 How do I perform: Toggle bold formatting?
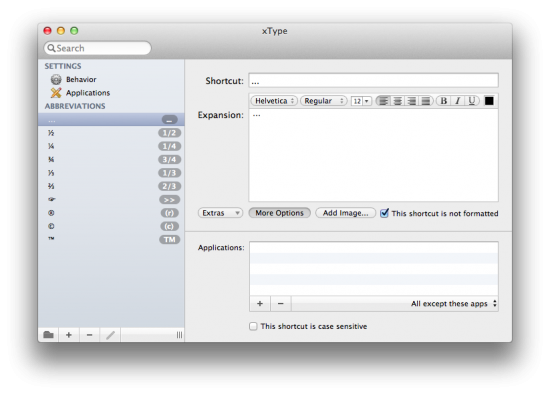point(443,101)
